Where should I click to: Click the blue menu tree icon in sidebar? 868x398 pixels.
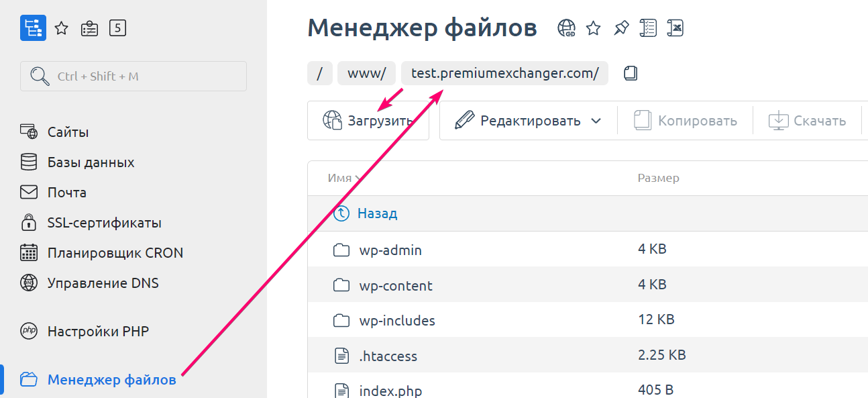pos(33,28)
